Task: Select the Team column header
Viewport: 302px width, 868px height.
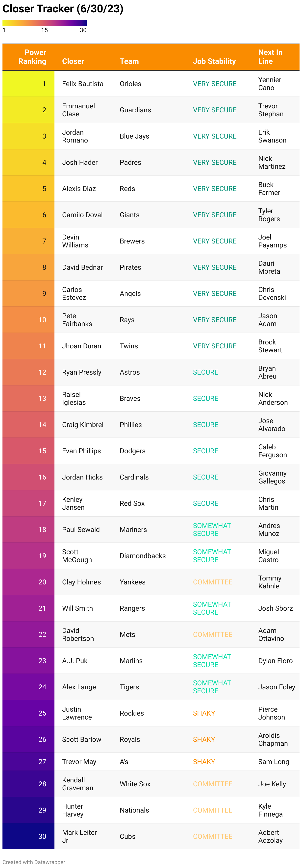Action: click(x=129, y=61)
